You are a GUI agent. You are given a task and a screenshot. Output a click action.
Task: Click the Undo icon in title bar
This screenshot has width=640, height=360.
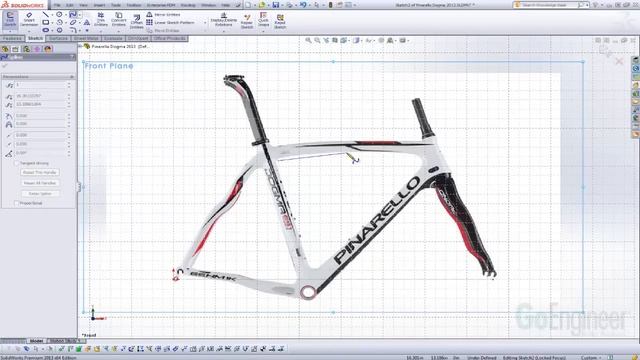pos(303,5)
